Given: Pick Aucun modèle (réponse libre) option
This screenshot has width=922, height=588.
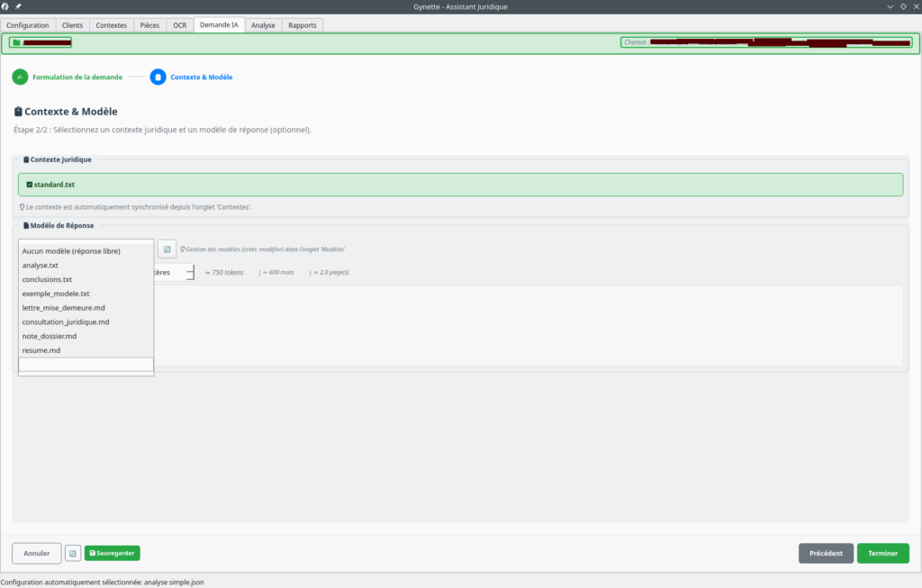Looking at the screenshot, I should coord(71,251).
